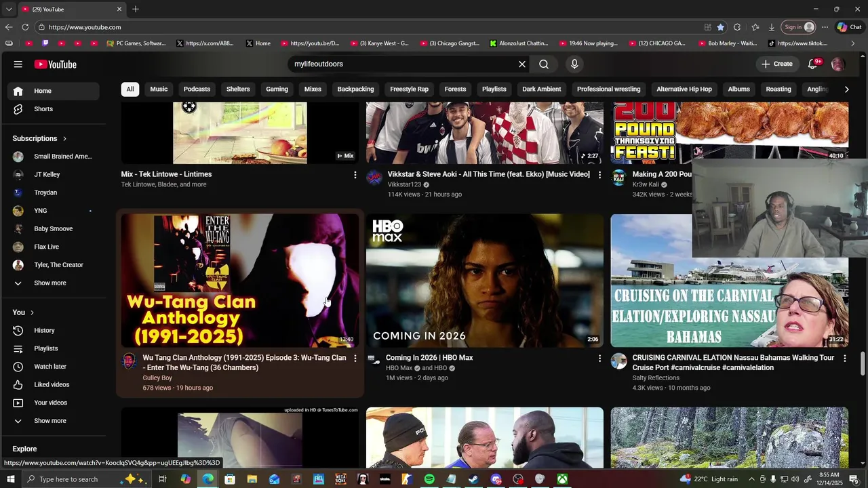Reload the page in the browser
Viewport: 868px width, 488px height.
[25, 27]
